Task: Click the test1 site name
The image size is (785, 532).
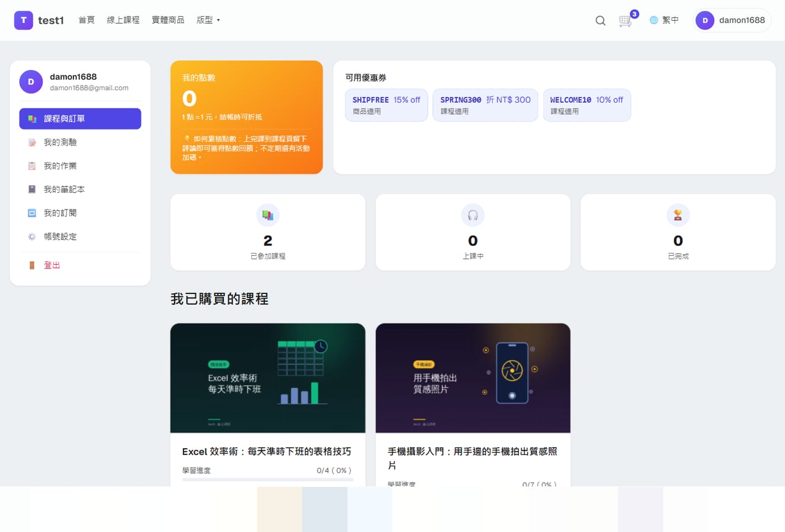Action: tap(51, 20)
